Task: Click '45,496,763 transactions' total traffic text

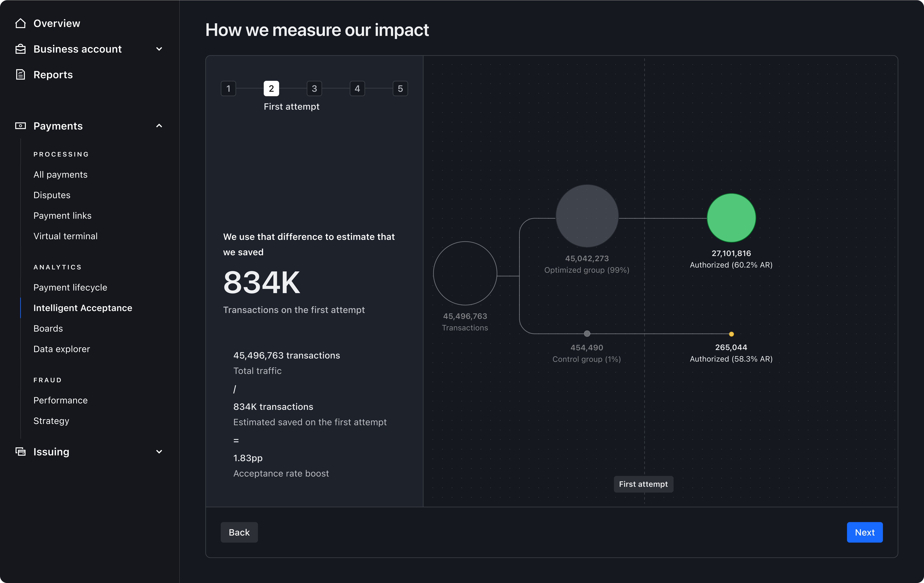Action: click(x=287, y=355)
